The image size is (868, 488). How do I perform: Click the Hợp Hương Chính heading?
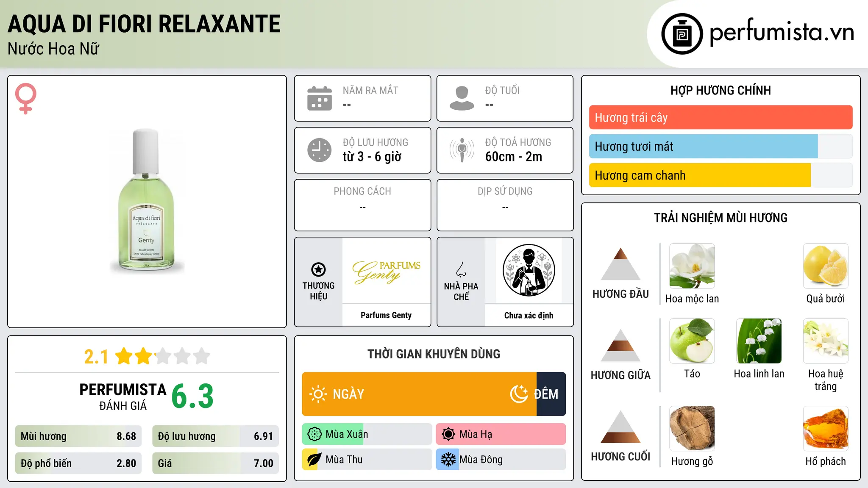point(721,90)
